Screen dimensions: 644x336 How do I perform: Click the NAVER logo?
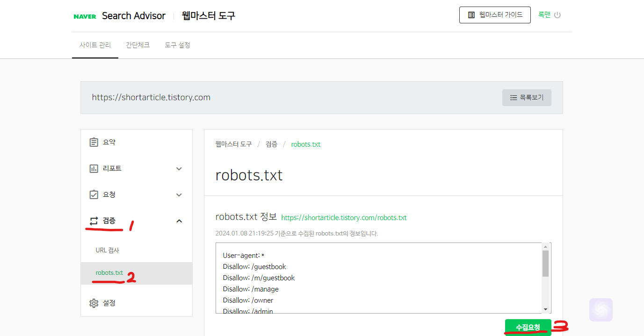click(x=85, y=16)
